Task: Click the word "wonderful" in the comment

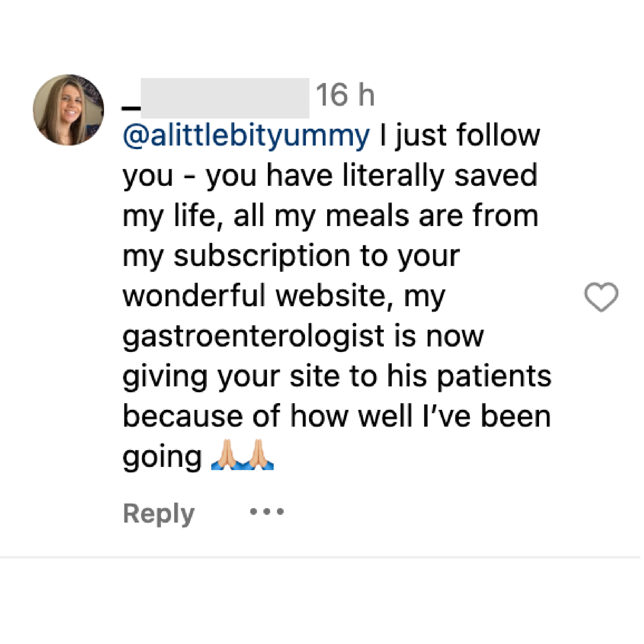Action: point(194,296)
